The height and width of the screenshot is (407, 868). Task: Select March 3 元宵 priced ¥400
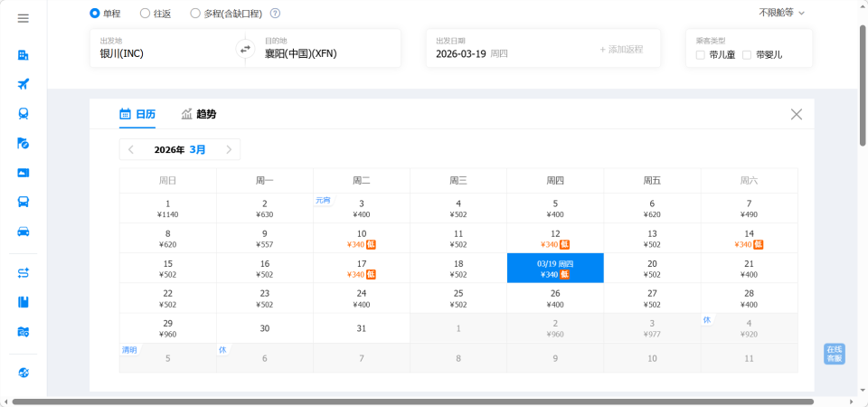point(362,208)
